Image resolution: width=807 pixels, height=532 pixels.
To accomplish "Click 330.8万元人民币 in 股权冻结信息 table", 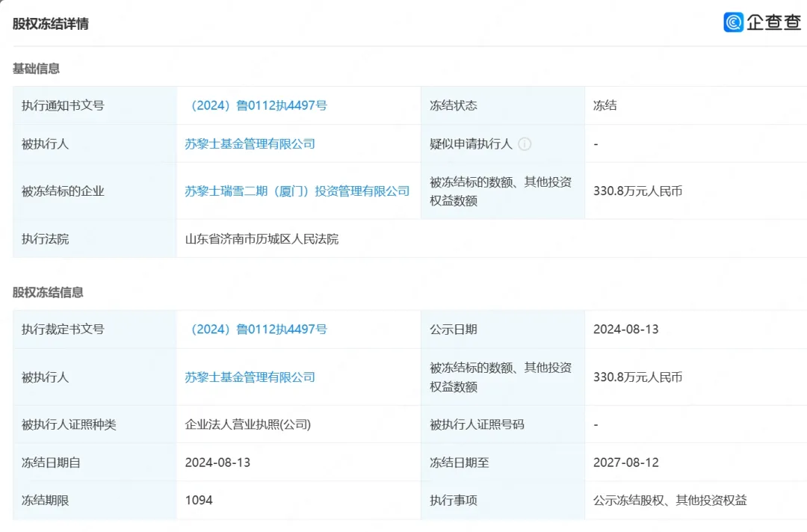I will coord(637,377).
